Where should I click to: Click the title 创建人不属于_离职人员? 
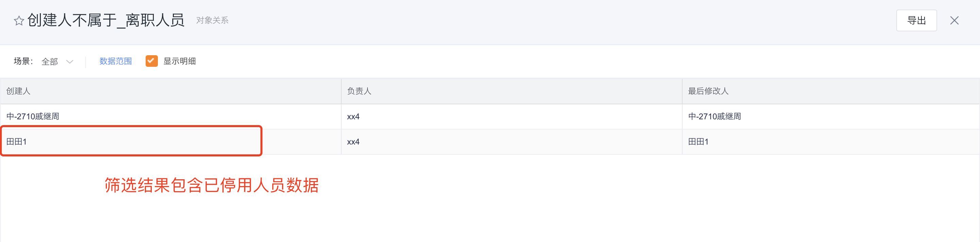(x=106, y=20)
